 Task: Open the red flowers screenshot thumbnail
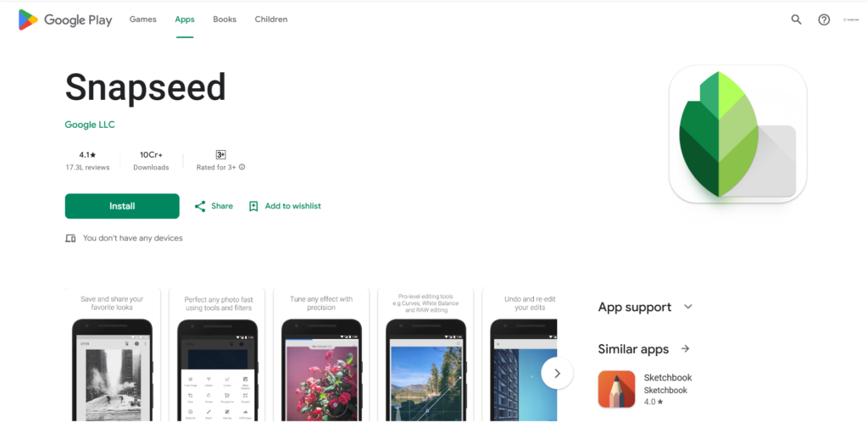pos(321,354)
